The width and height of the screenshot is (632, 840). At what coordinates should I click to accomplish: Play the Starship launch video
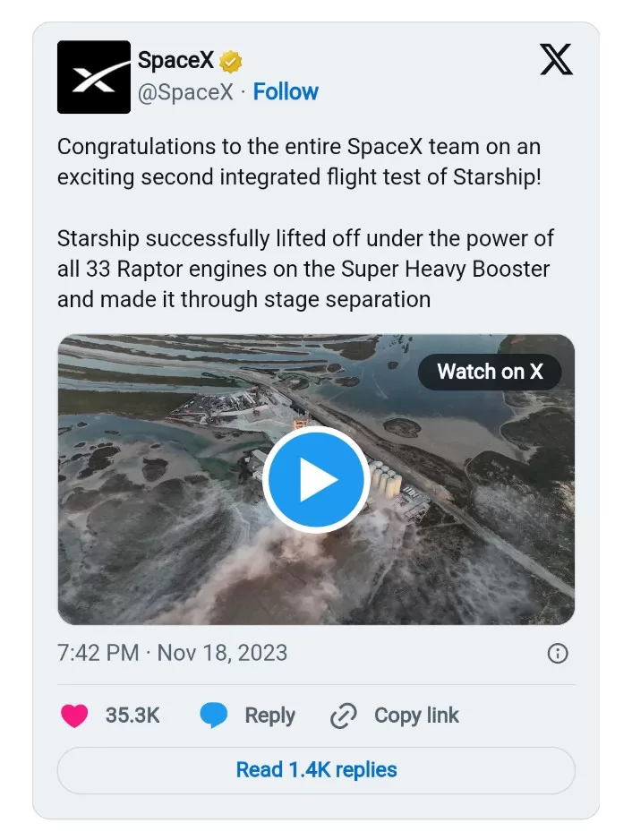pyautogui.click(x=315, y=480)
